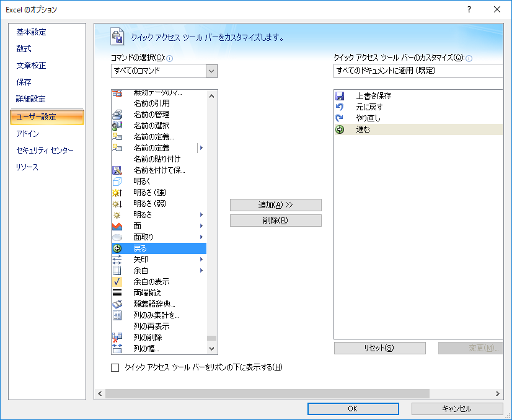Click command list scroll down arrow
This screenshot has width=512, height=420.
[x=211, y=349]
